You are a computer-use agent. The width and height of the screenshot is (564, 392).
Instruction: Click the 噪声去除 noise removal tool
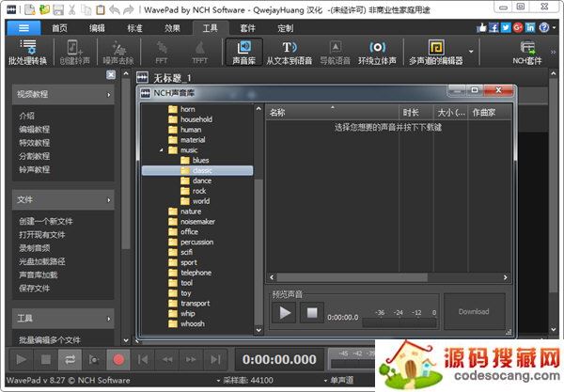tap(118, 53)
